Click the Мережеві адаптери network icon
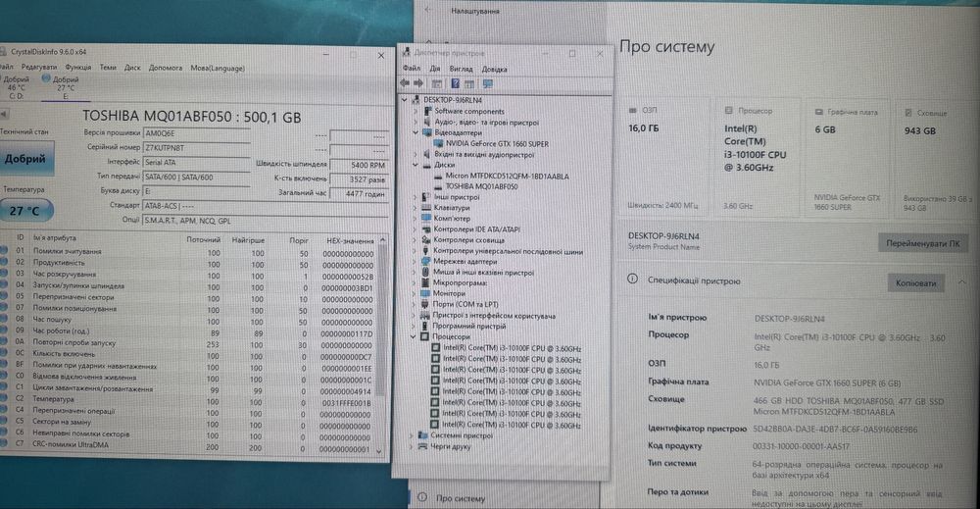The width and height of the screenshot is (980, 509). coord(426,262)
